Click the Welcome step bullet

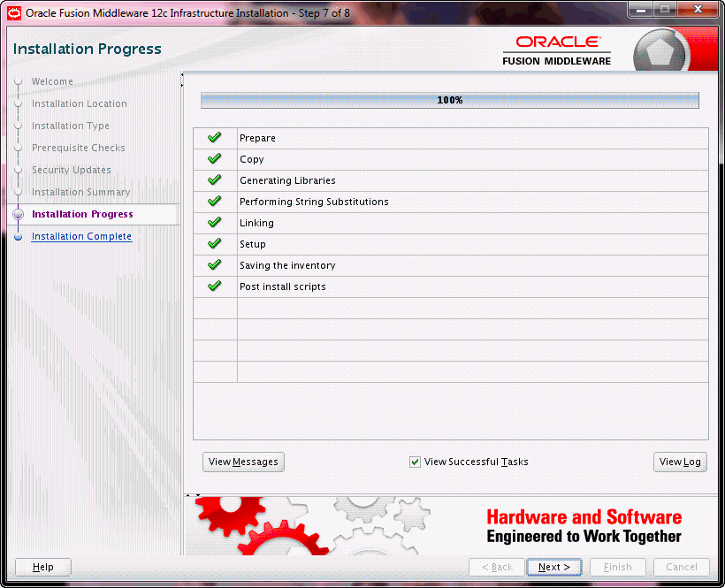pos(19,82)
